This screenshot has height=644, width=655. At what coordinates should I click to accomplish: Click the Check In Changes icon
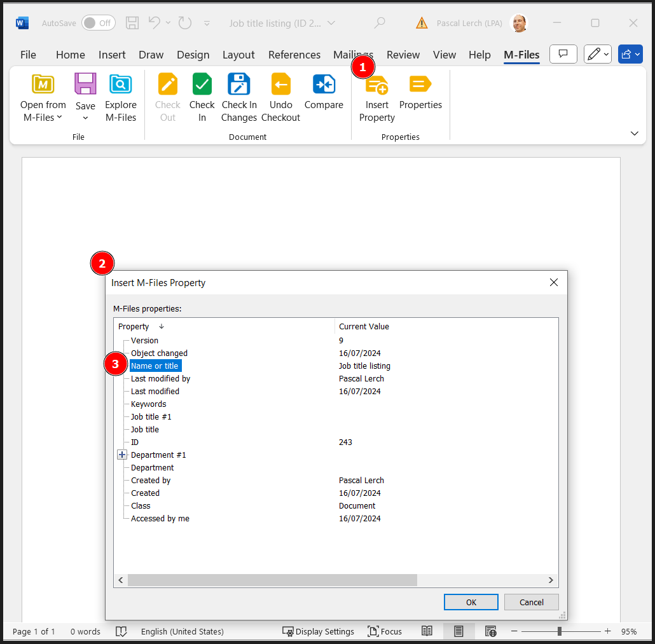coord(239,85)
